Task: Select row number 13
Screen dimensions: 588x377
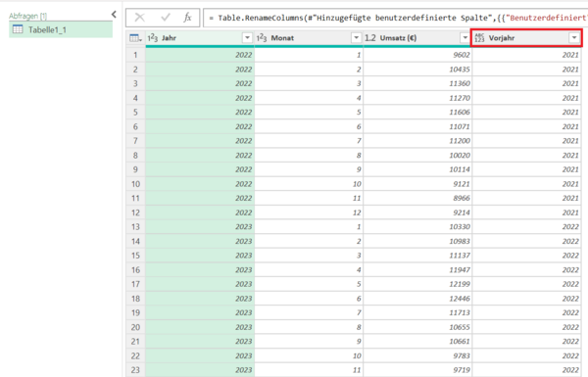Action: click(135, 227)
